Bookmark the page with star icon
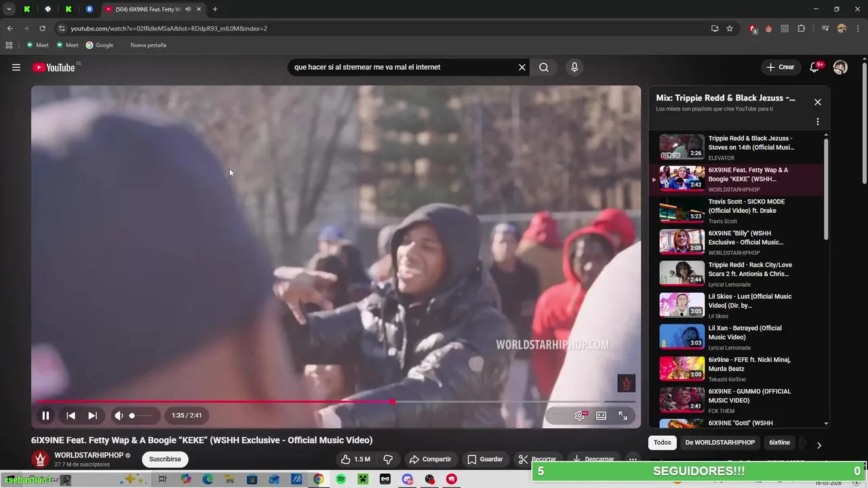The height and width of the screenshot is (488, 868). tap(730, 28)
